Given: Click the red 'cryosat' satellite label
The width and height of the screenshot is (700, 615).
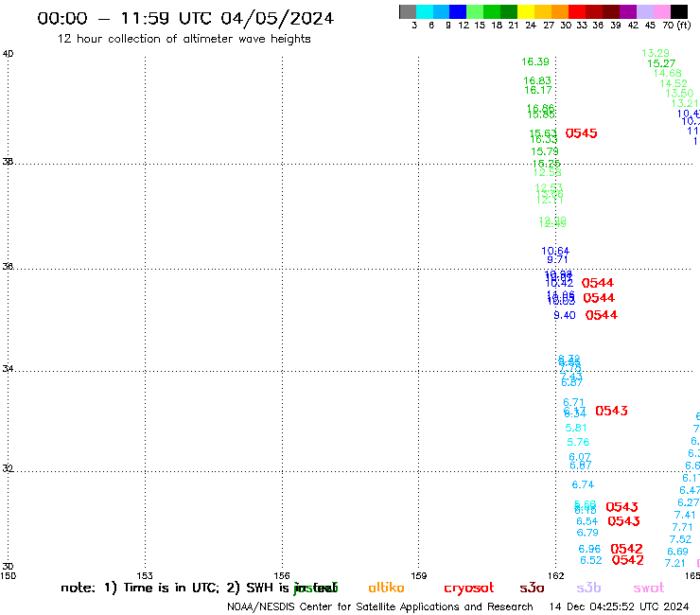Looking at the screenshot, I should (x=469, y=589).
